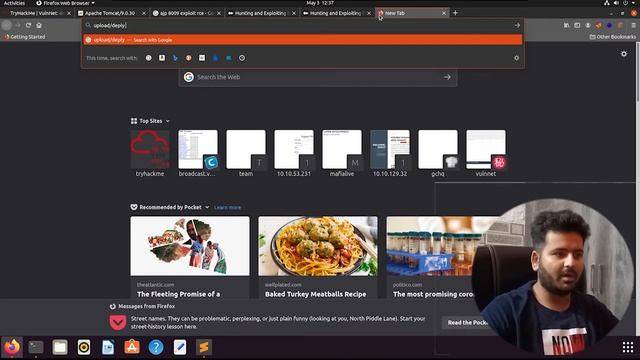The image size is (640, 360).
Task: Expand the Top Sites section menu
Action: (168, 121)
